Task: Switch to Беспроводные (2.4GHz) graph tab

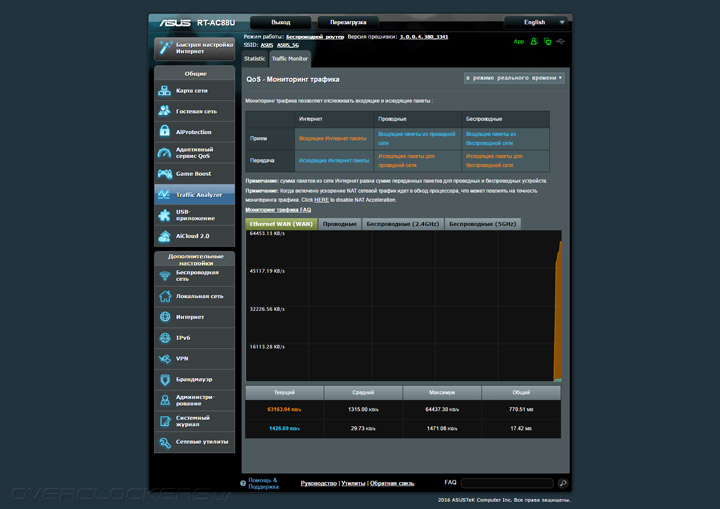Action: 403,224
